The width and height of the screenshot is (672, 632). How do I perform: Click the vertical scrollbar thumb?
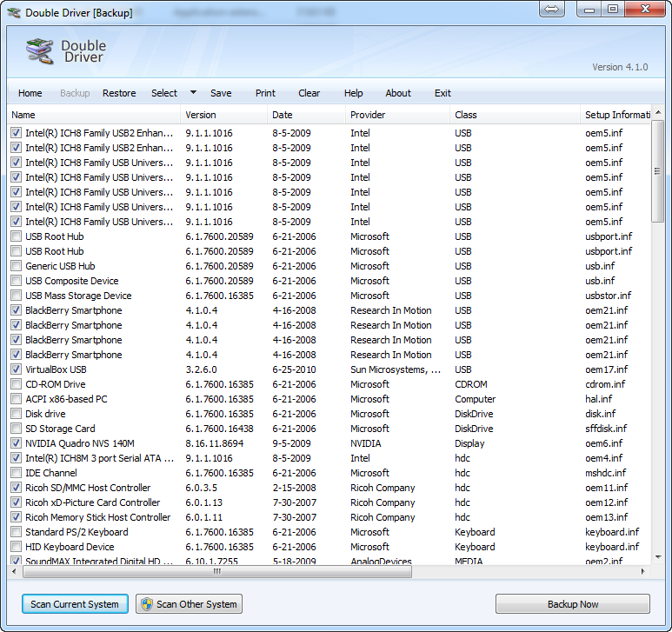click(x=657, y=171)
